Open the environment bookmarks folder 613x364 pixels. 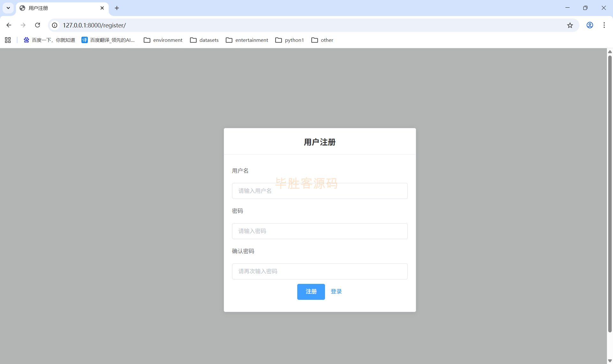click(163, 40)
